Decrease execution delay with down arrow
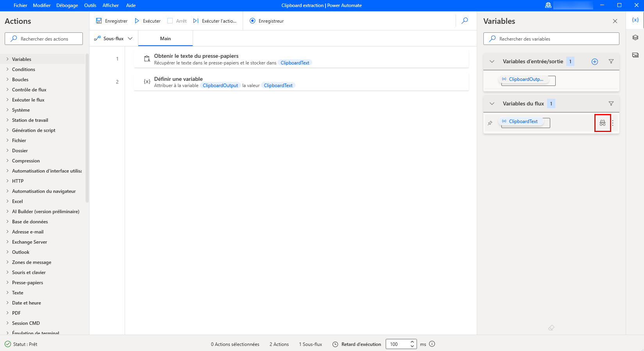The height and width of the screenshot is (351, 644). (x=412, y=346)
